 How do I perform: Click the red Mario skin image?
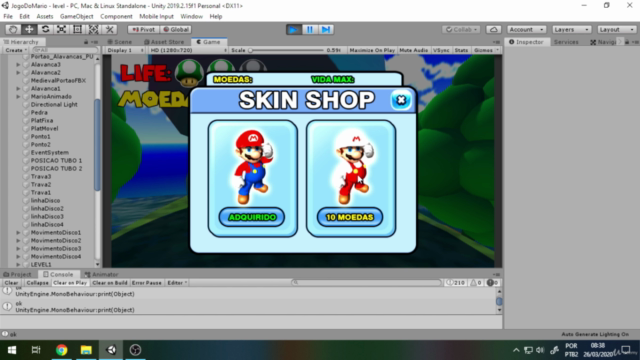(253, 167)
